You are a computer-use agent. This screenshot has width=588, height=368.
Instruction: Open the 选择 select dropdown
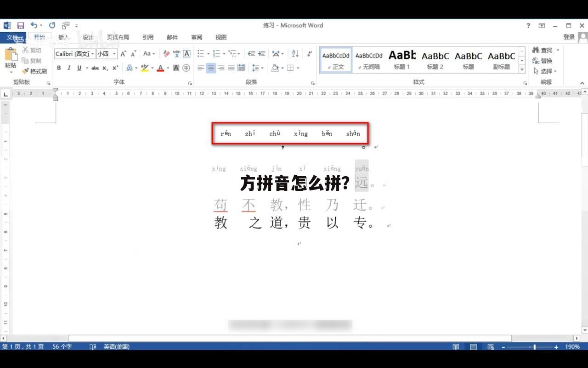point(545,71)
